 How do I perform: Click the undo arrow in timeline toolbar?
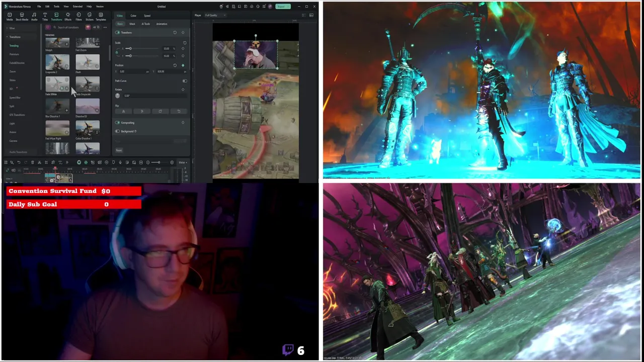coord(19,162)
